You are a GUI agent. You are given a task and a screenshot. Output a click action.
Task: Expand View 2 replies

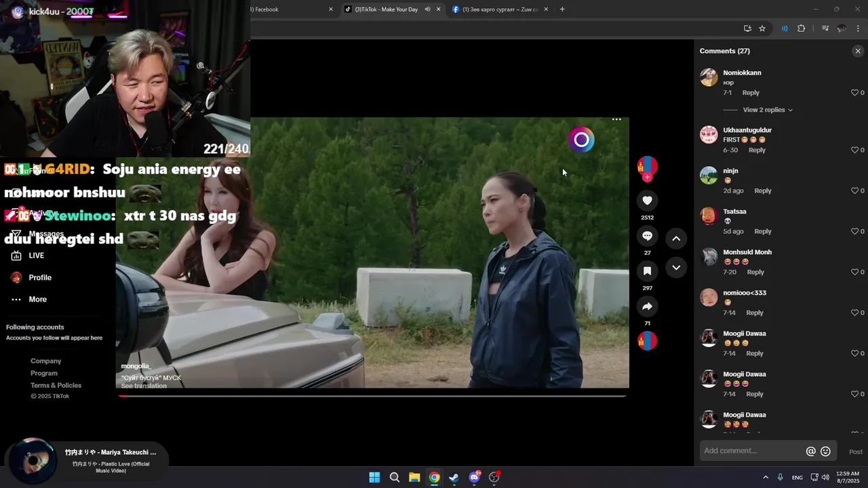(x=767, y=110)
